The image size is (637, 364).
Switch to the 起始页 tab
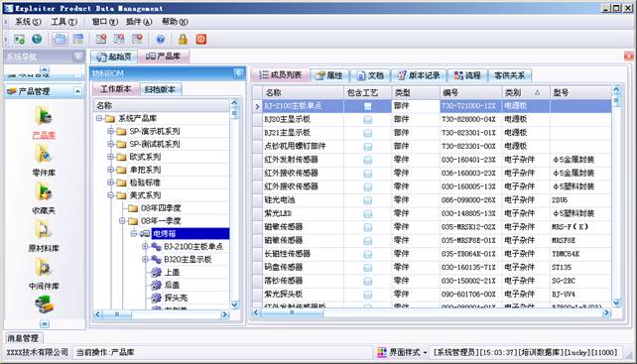point(114,57)
